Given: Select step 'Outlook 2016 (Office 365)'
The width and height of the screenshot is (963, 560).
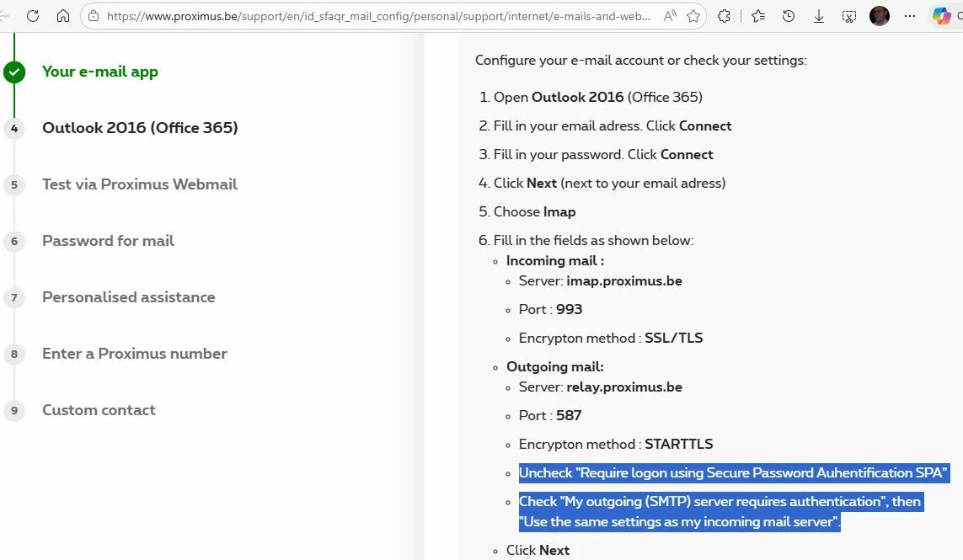Looking at the screenshot, I should 140,128.
